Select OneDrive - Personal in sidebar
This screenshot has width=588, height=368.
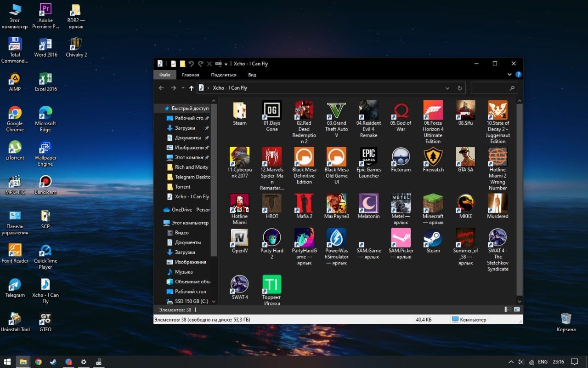[187, 210]
